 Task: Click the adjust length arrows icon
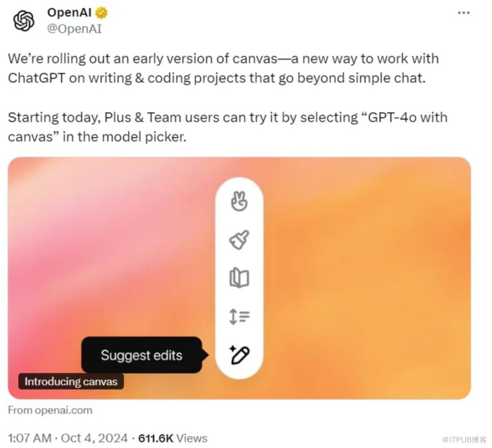pyautogui.click(x=239, y=316)
